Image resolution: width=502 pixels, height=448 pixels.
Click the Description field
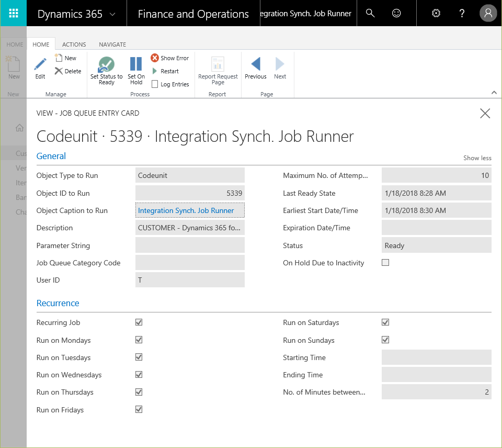click(190, 228)
